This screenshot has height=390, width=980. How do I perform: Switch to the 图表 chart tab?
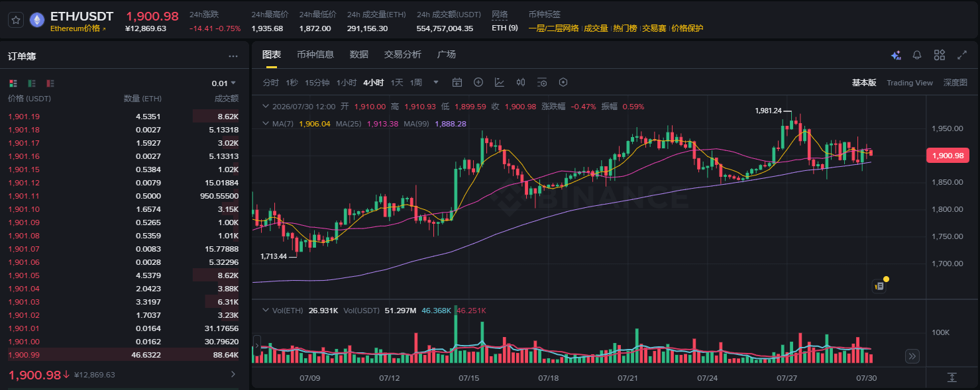point(272,54)
